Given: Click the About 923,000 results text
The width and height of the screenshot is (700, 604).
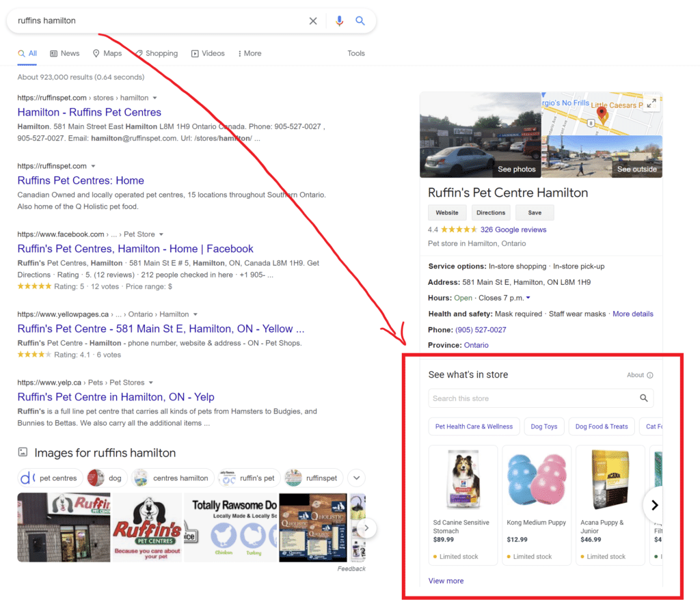Looking at the screenshot, I should [x=81, y=77].
